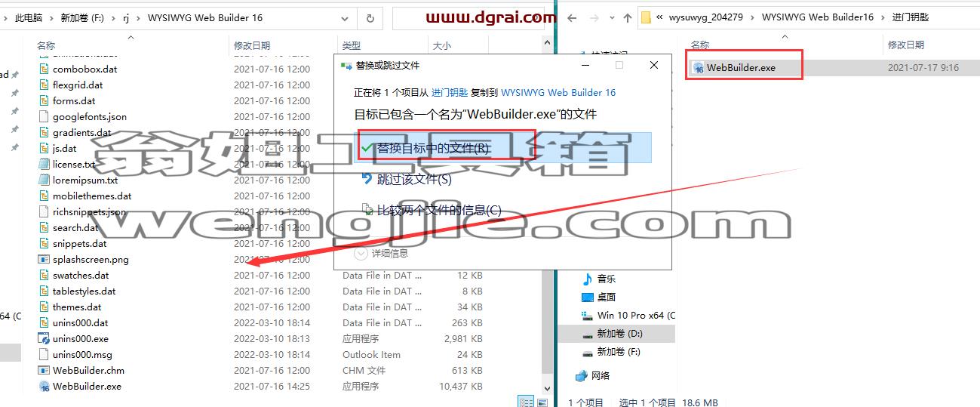Sort left window by 类型 column
980x407 pixels.
[x=352, y=45]
